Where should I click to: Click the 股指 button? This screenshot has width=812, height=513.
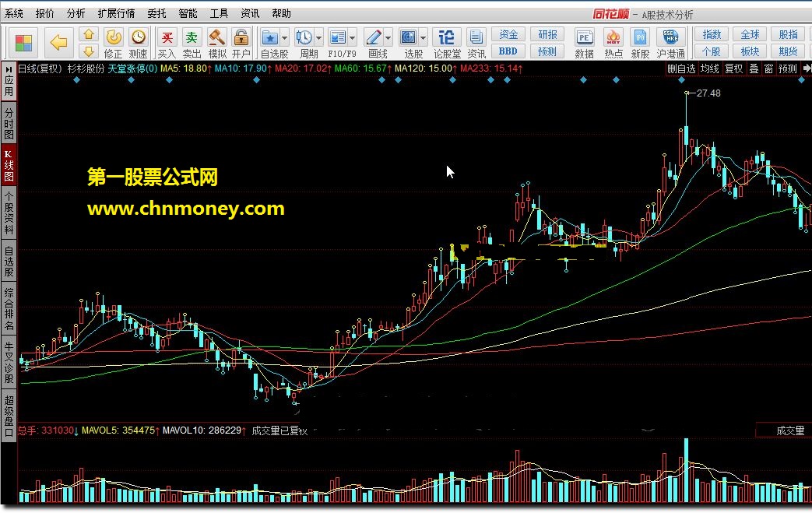(x=788, y=34)
